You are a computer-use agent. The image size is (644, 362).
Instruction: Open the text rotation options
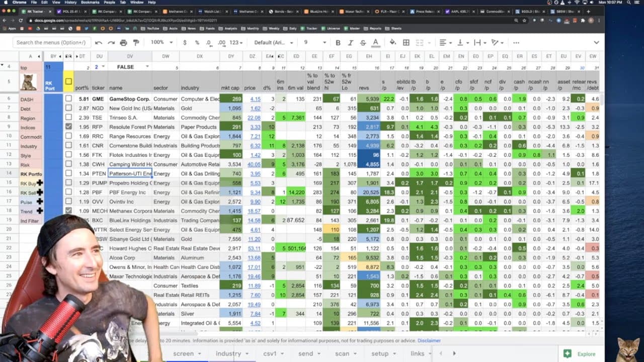[x=497, y=43]
